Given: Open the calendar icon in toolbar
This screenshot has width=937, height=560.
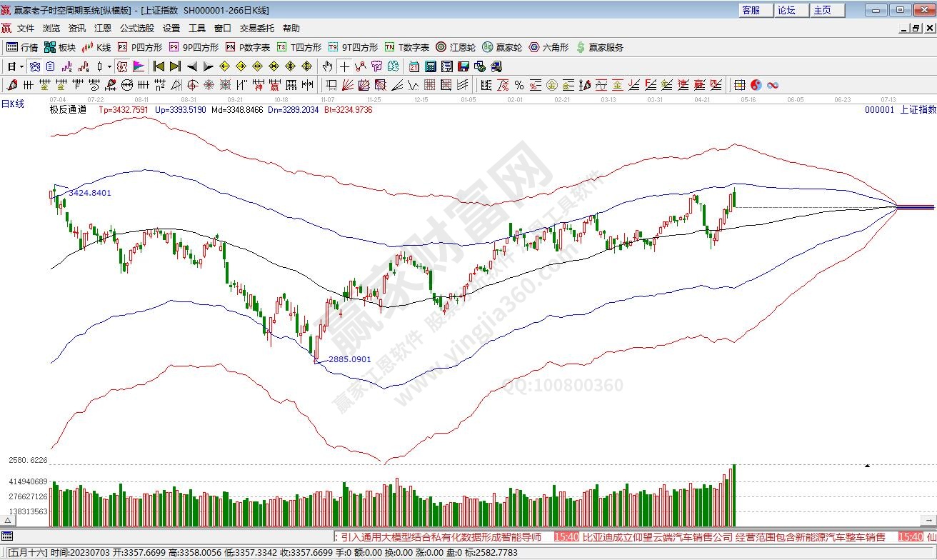Looking at the screenshot, I should pyautogui.click(x=414, y=66).
